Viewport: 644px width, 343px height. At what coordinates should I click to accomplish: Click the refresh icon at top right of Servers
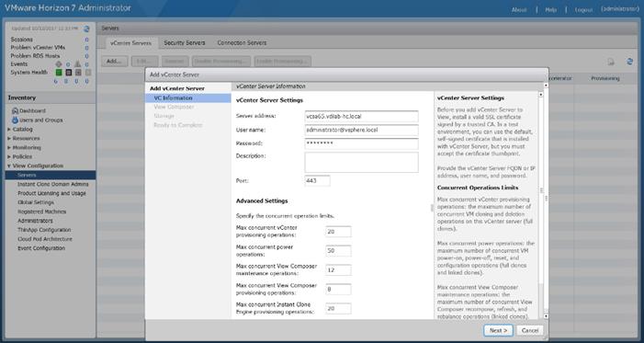[x=629, y=62]
